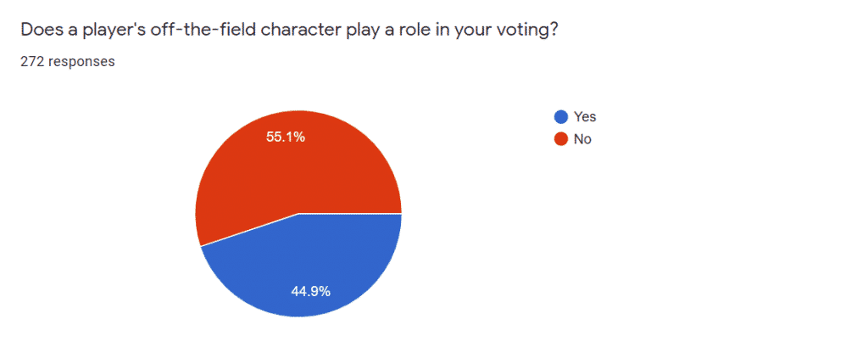This screenshot has width=868, height=353.
Task: Click the word "responses" below the question
Action: [x=81, y=61]
